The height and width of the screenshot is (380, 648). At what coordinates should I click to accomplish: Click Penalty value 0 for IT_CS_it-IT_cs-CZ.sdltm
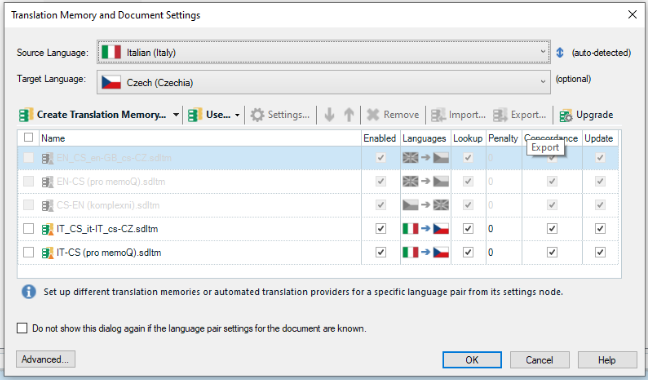tap(491, 228)
